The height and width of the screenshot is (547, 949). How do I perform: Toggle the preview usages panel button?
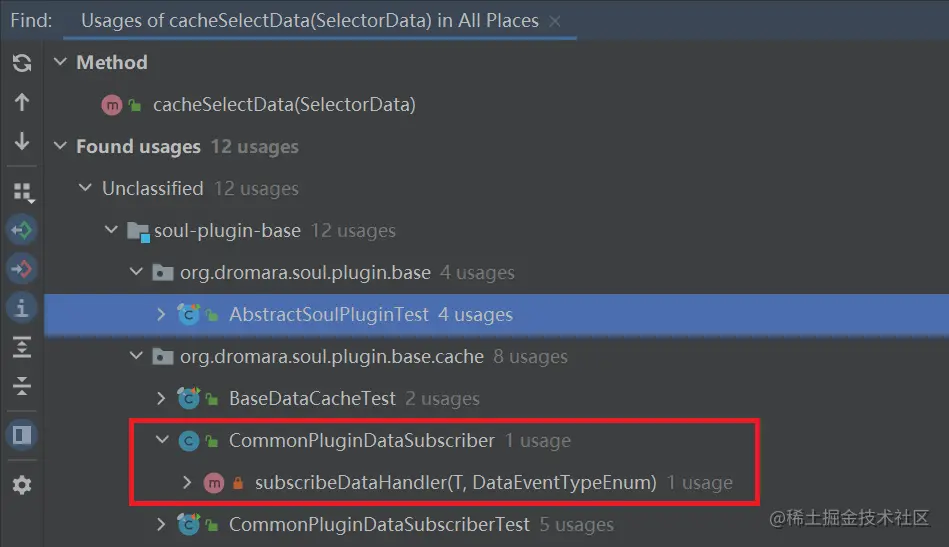(x=21, y=436)
